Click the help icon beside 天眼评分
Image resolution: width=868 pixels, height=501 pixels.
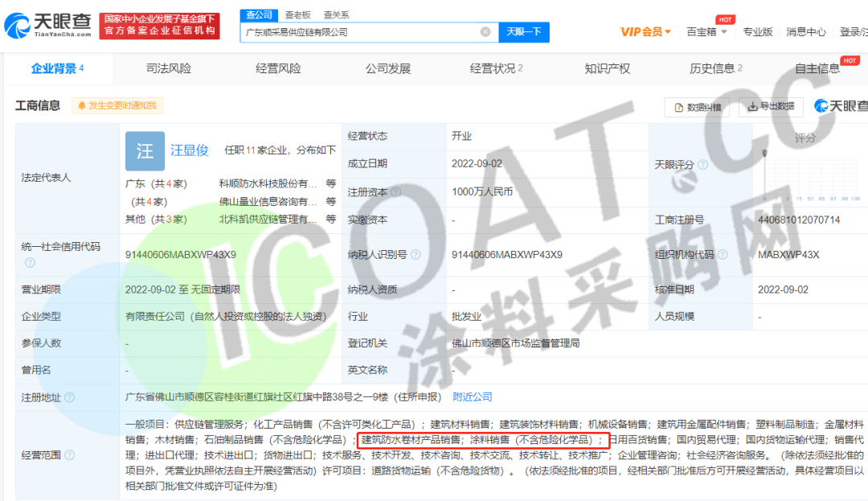[703, 165]
